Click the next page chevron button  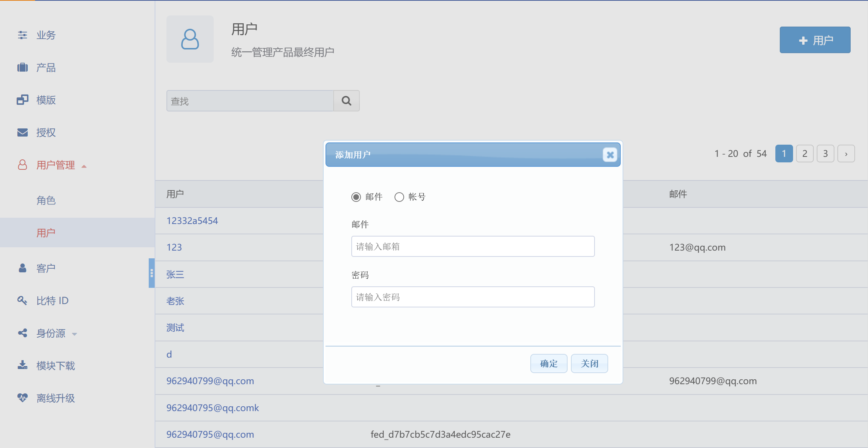[846, 154]
